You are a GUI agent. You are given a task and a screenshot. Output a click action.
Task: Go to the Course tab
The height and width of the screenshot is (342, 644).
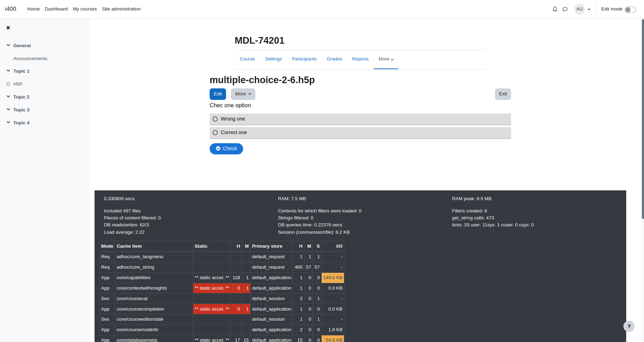point(247,59)
